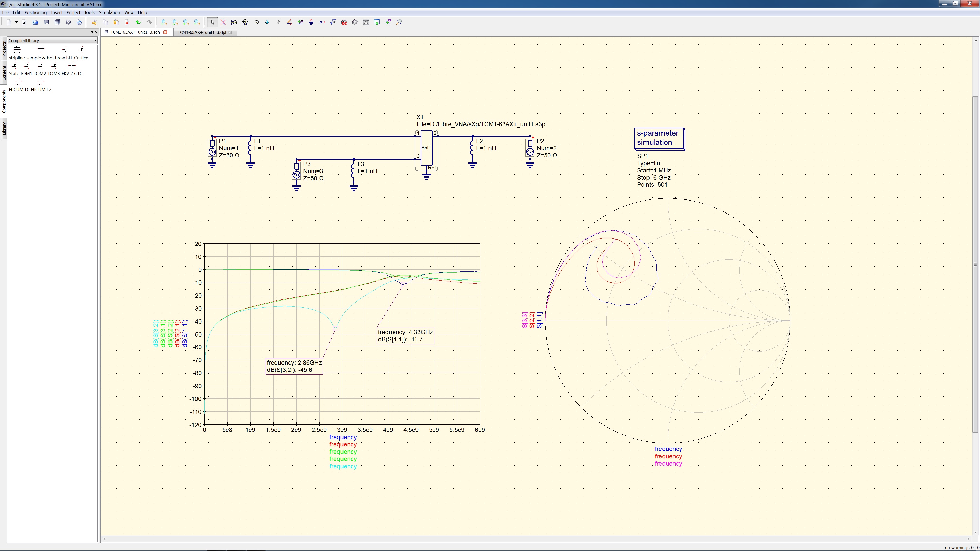Screen dimensions: 980x551
Task: Close the TCM1-63AX+_unit1_3.sch tab
Action: click(x=165, y=32)
